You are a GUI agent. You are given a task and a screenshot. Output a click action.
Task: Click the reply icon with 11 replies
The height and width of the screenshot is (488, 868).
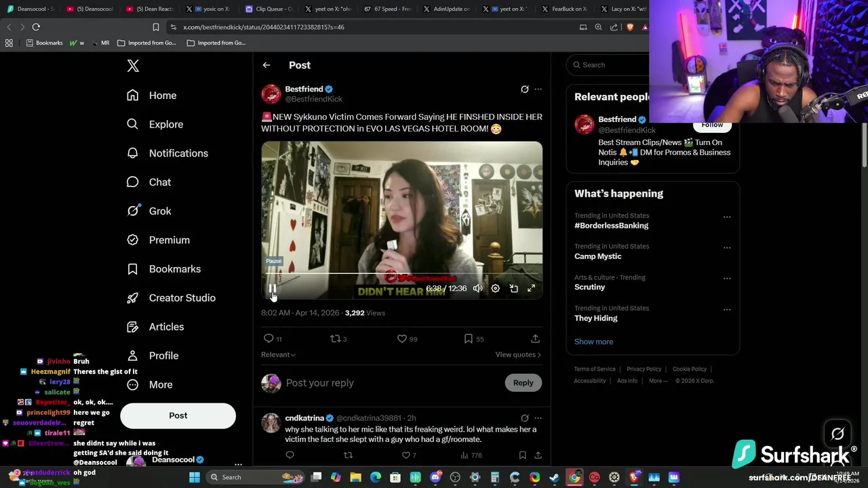[273, 338]
